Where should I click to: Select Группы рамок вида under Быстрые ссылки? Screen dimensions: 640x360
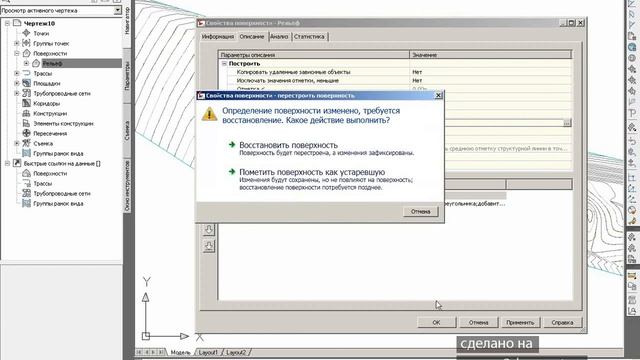[58, 203]
